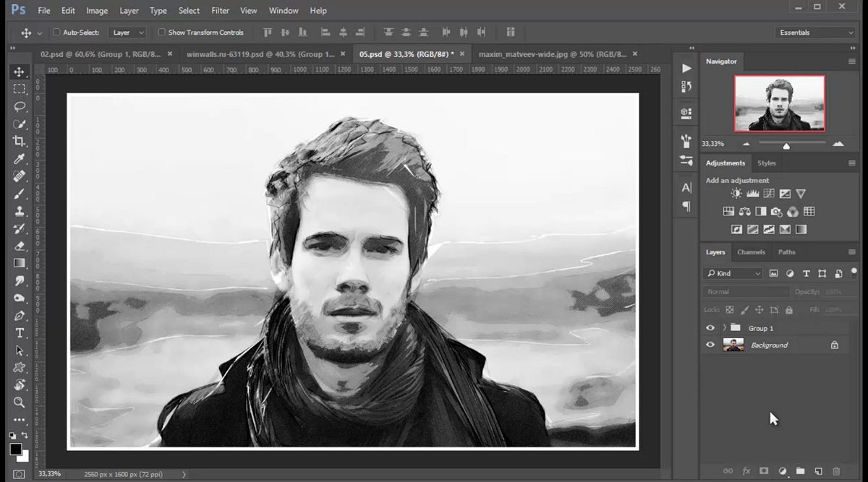Image resolution: width=868 pixels, height=482 pixels.
Task: Click the delete layer trash icon
Action: coord(836,471)
